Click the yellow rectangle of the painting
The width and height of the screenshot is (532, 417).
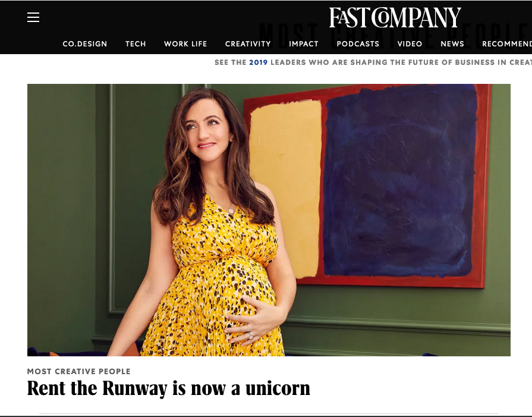pyautogui.click(x=285, y=189)
